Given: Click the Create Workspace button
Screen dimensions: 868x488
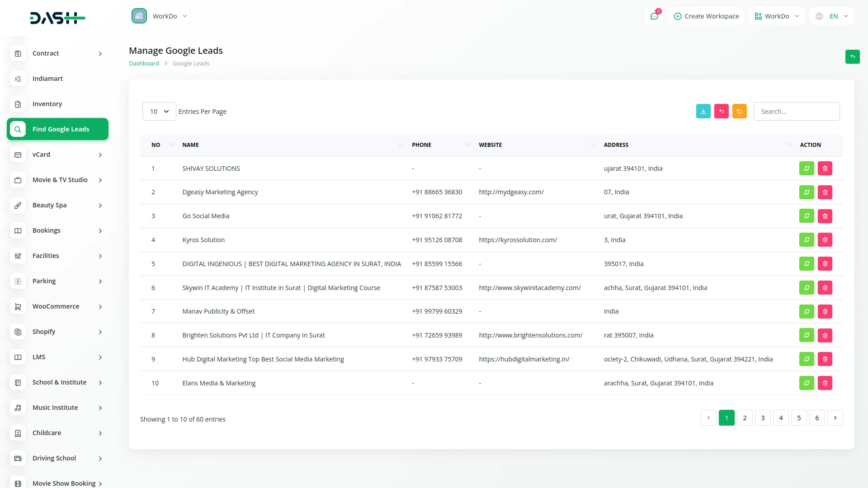Looking at the screenshot, I should coord(706,16).
